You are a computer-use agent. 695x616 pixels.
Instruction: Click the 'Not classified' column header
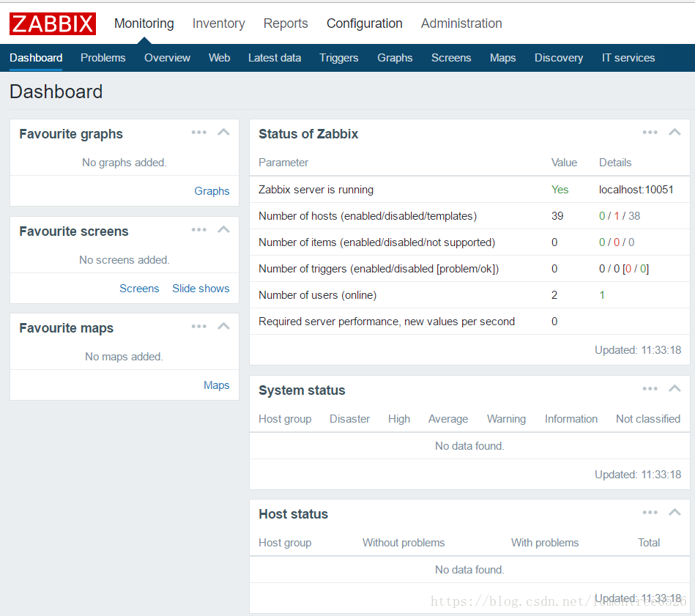(x=648, y=419)
